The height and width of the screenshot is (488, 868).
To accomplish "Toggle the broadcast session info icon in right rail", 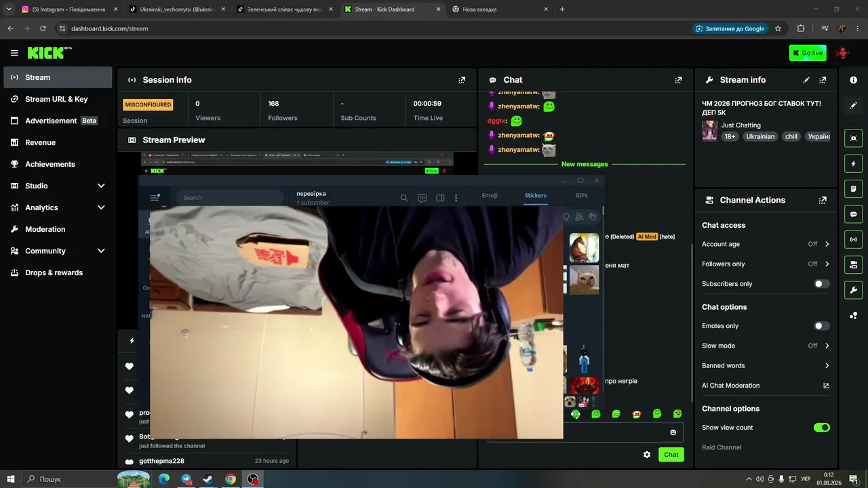I will [x=853, y=239].
